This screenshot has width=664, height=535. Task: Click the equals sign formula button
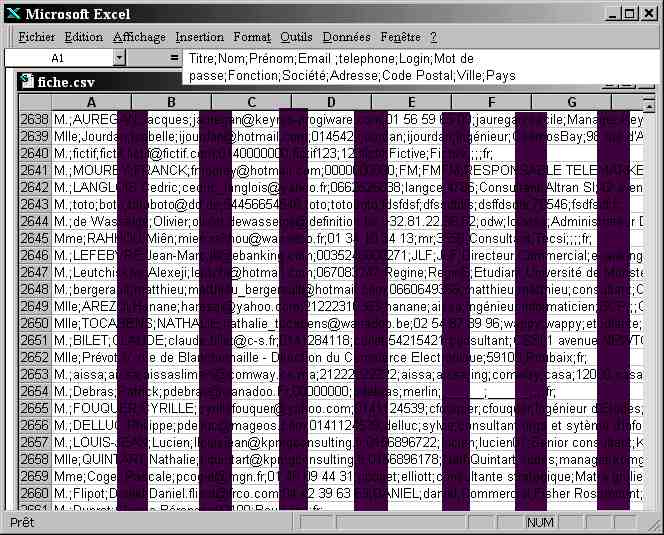tap(174, 58)
